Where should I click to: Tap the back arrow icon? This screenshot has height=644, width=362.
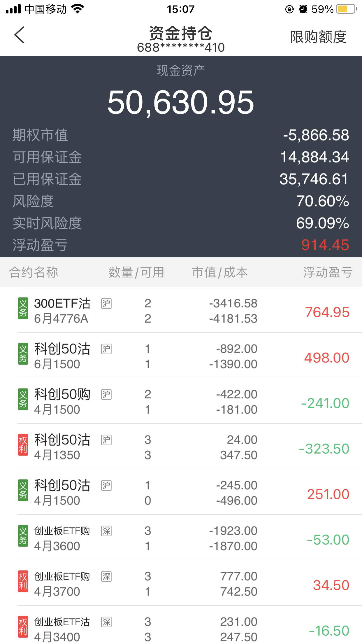[19, 35]
